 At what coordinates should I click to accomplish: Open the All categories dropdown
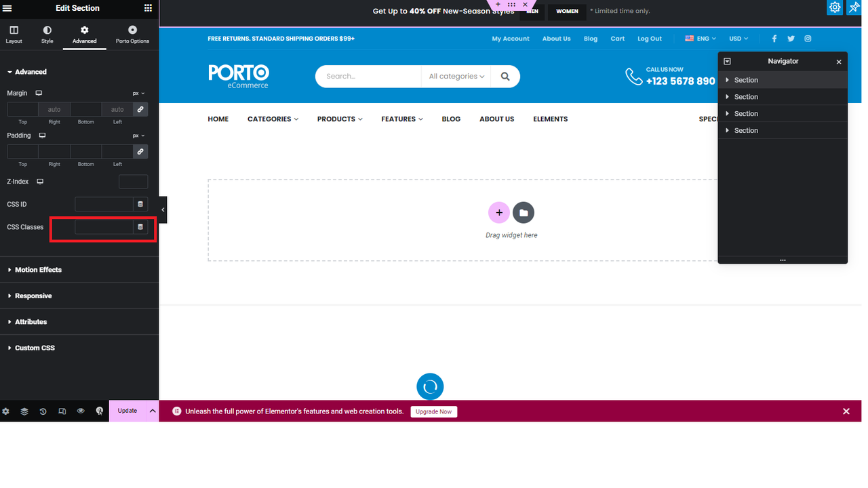[x=456, y=77]
